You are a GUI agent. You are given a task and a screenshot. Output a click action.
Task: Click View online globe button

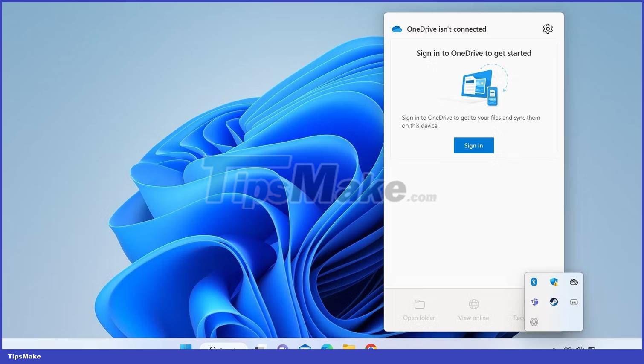[473, 310]
